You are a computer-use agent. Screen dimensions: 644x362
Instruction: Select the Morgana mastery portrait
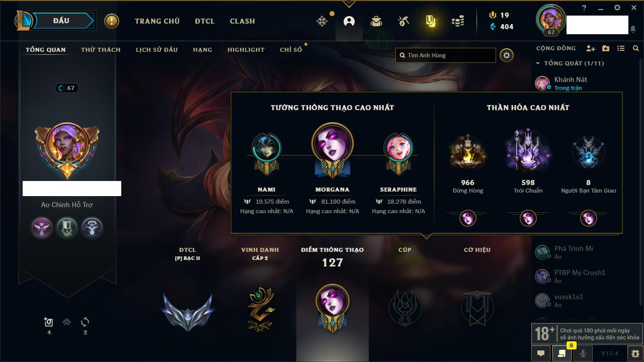333,144
